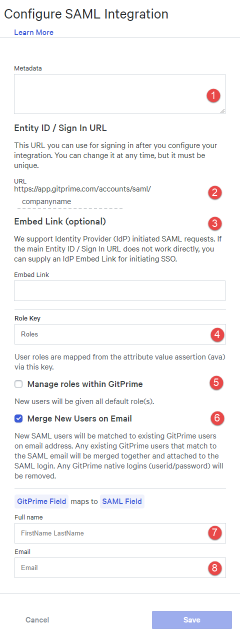The image size is (240, 644).
Task: Enable Manage roles within GitPrime checkbox
Action: click(18, 384)
